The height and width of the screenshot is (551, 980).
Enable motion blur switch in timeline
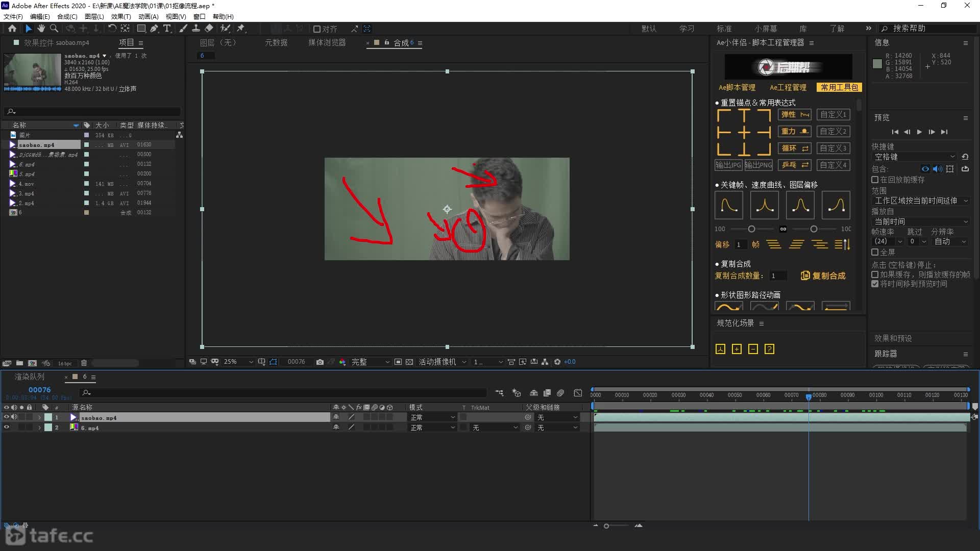tap(560, 393)
